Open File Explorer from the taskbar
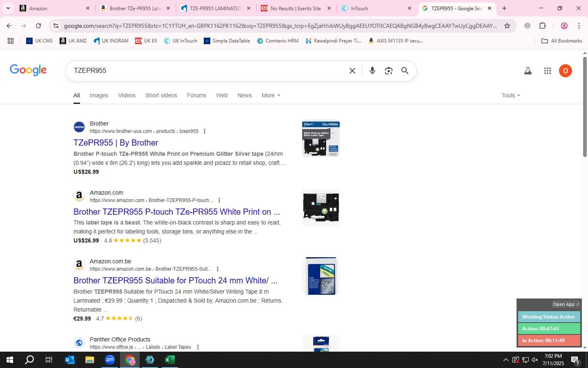The height and width of the screenshot is (368, 588). (90, 360)
